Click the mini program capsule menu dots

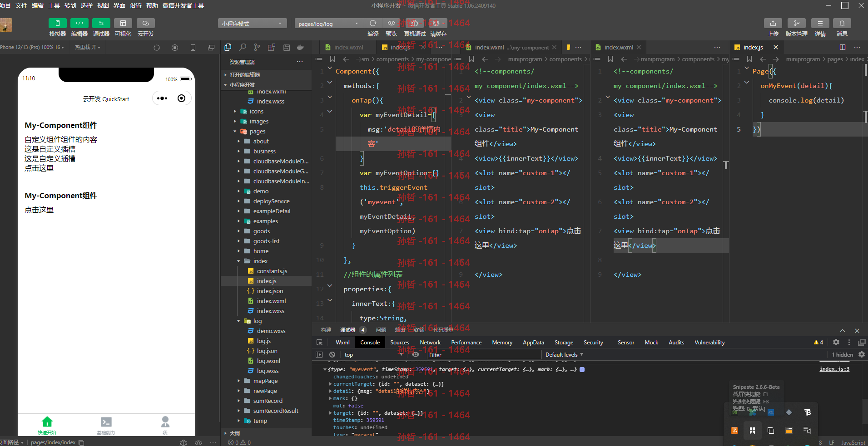[x=162, y=98]
